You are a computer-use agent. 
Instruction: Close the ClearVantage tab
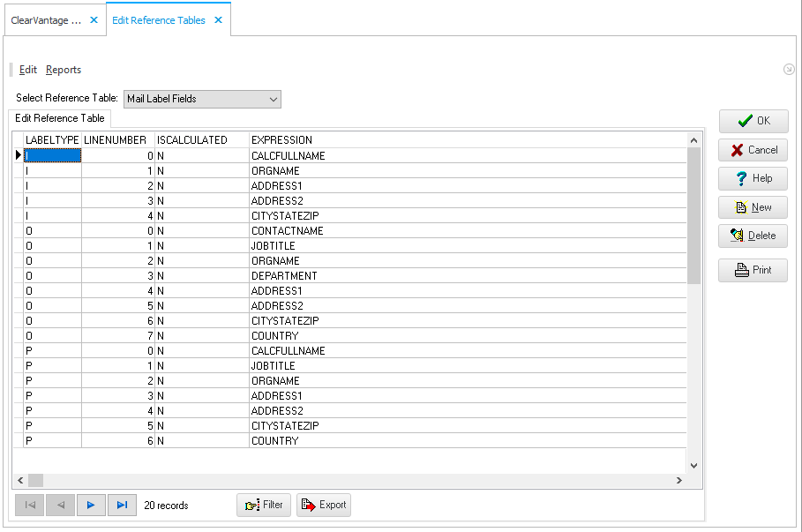94,20
